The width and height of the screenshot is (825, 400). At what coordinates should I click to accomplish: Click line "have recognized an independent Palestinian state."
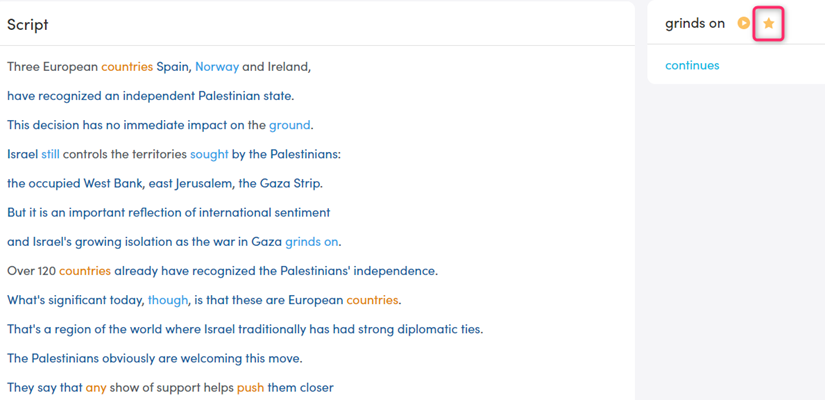150,96
